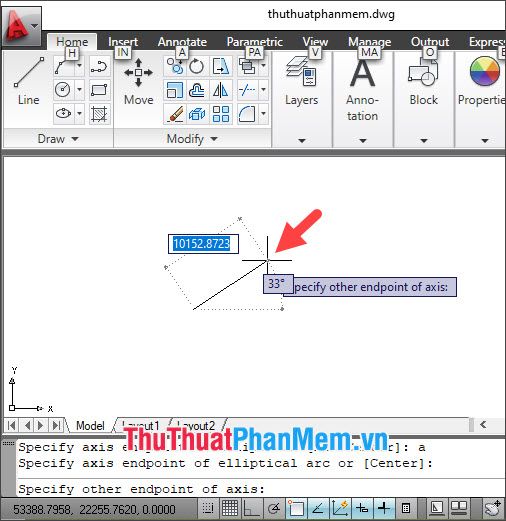Switch to the View ribbon tab
Screen dimensions: 506x521
pos(315,42)
